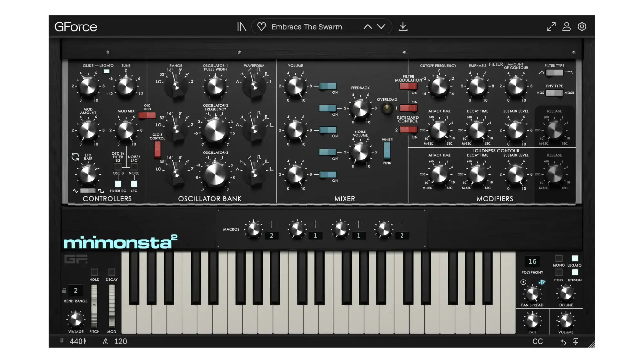644x363 pixels.
Task: Toggle the Oscillator-1 mixer ON switch
Action: pyautogui.click(x=328, y=86)
